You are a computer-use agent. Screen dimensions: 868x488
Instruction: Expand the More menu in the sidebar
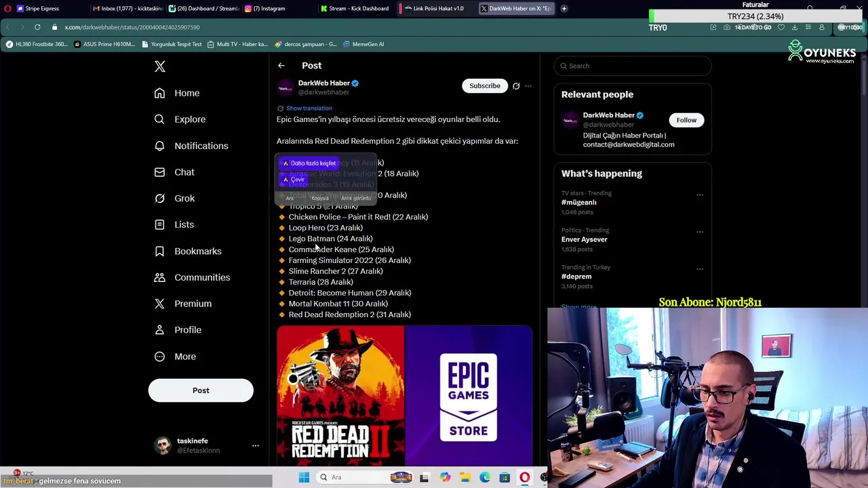[x=175, y=357]
